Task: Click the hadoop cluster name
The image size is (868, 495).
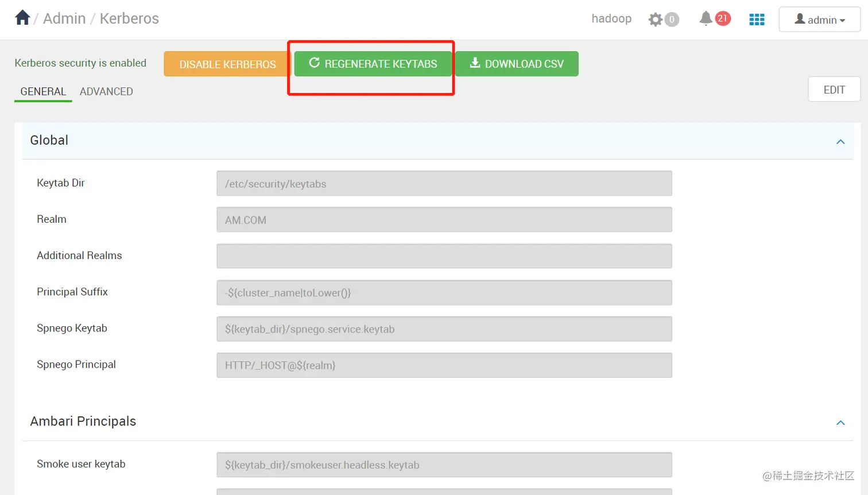Action: coord(611,18)
